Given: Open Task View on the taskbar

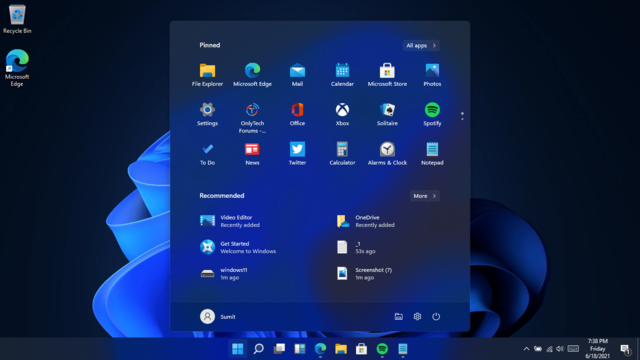Looking at the screenshot, I should click(x=279, y=349).
